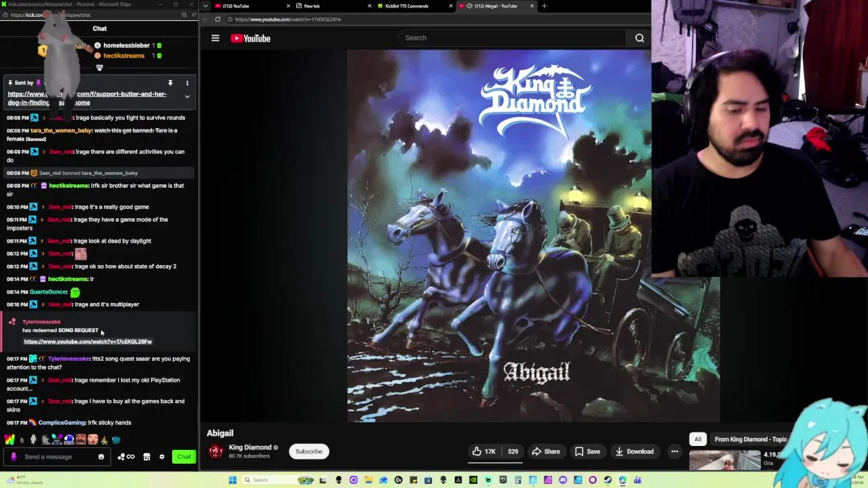Share the Abigail video

tap(545, 451)
